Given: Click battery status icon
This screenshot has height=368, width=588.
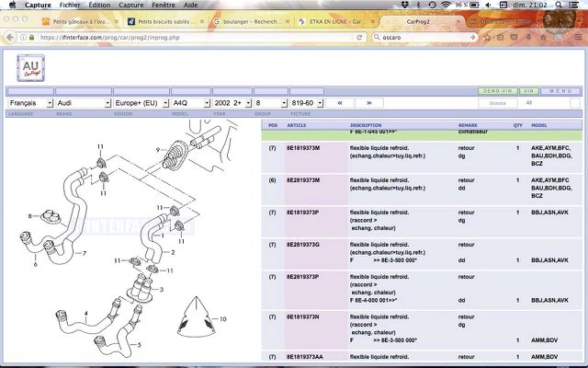Looking at the screenshot, I should click(474, 5).
